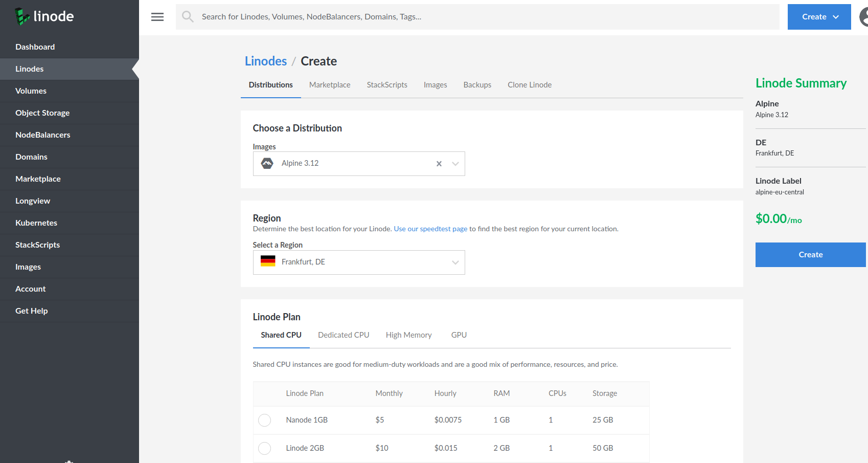Switch to the Distributions tab
The image size is (868, 463).
(x=270, y=85)
